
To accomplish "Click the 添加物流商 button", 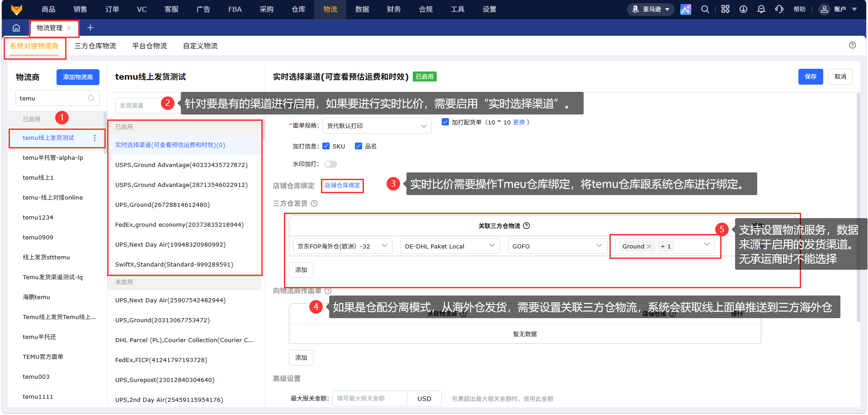I will tap(78, 77).
